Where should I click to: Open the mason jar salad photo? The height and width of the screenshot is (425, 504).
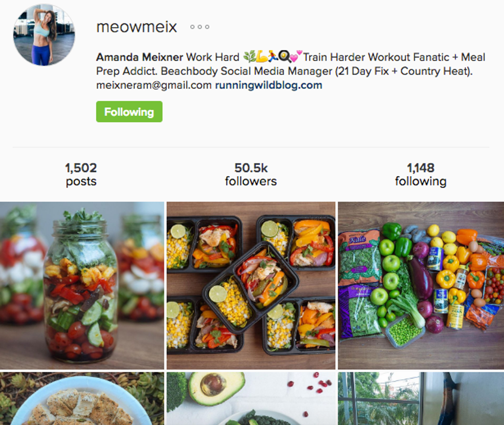coord(82,285)
